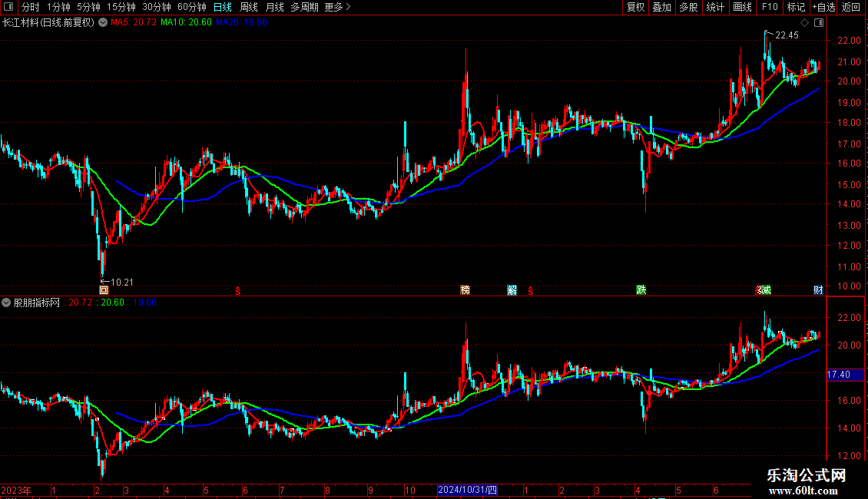The height and width of the screenshot is (499, 868).
Task: Click the 回 repurchase event marker
Action: pyautogui.click(x=104, y=290)
